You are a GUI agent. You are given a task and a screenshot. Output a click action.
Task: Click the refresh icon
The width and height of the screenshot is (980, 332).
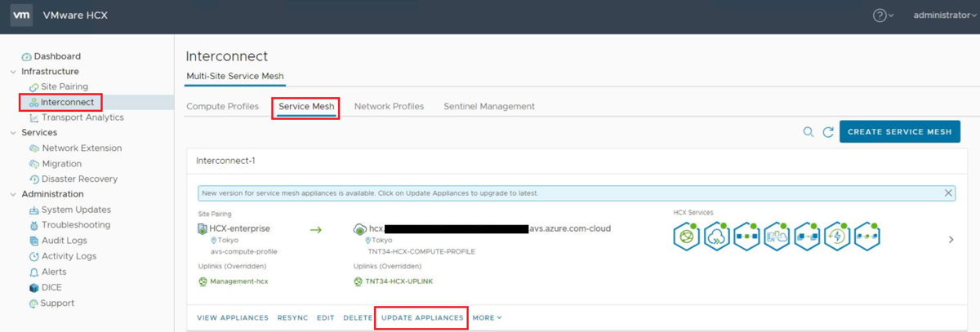point(828,131)
